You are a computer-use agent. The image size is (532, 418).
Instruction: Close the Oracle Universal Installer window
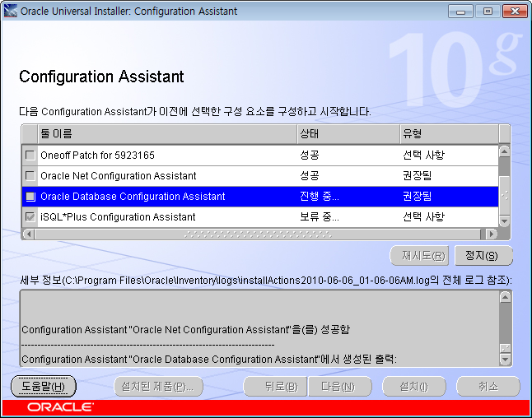tap(515, 12)
